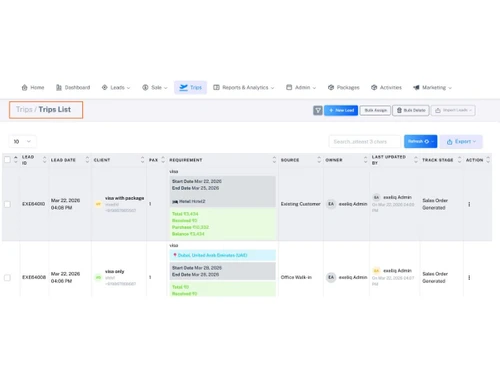
Task: Click the Bulk Assign button
Action: 375,110
